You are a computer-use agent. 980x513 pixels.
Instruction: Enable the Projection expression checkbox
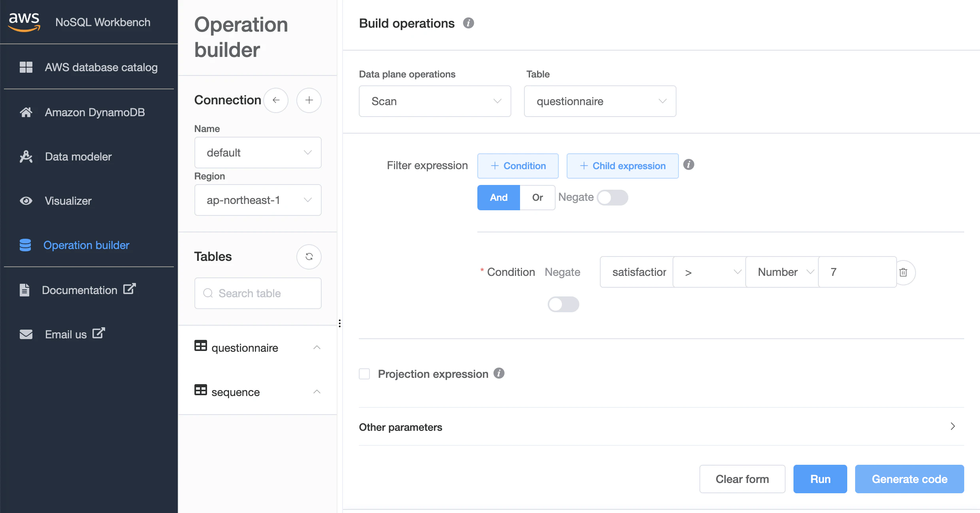tap(364, 374)
